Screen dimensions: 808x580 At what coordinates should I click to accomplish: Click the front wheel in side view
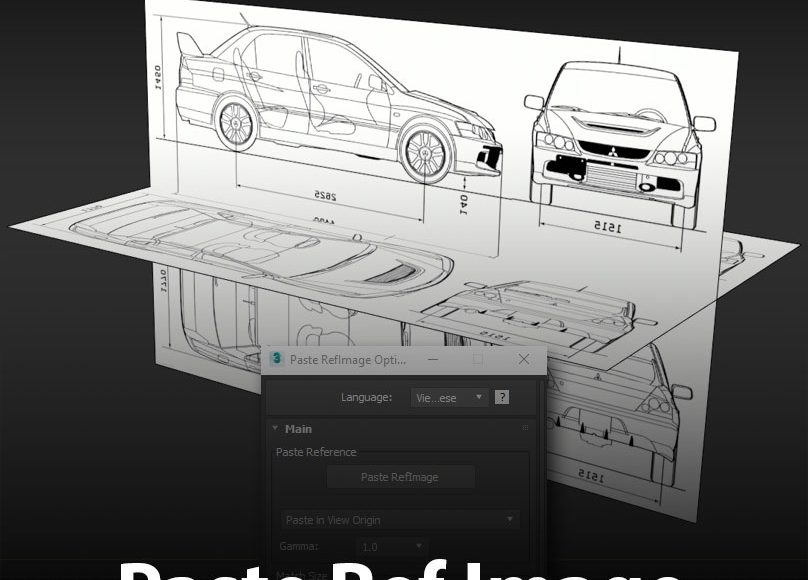pos(425,151)
